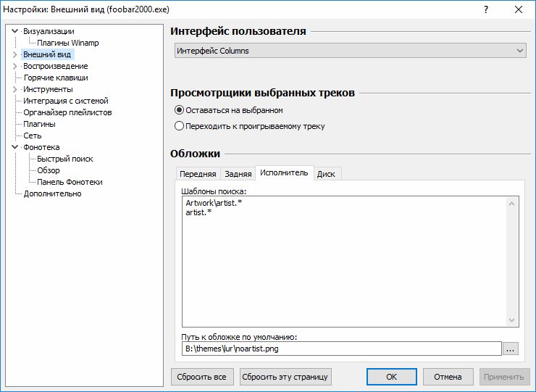This screenshot has width=536, height=392.
Task: Click 'Сбросить эту страницу' button
Action: [x=285, y=377]
